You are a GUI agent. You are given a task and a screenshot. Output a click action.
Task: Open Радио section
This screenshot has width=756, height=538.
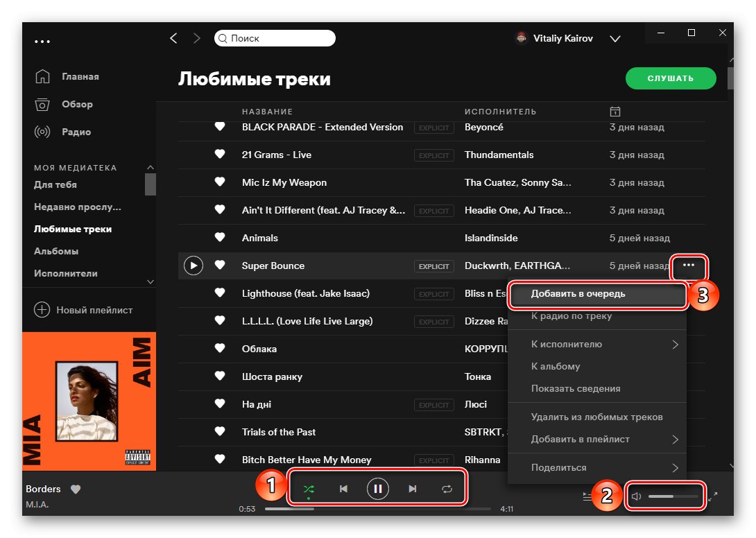click(x=76, y=132)
